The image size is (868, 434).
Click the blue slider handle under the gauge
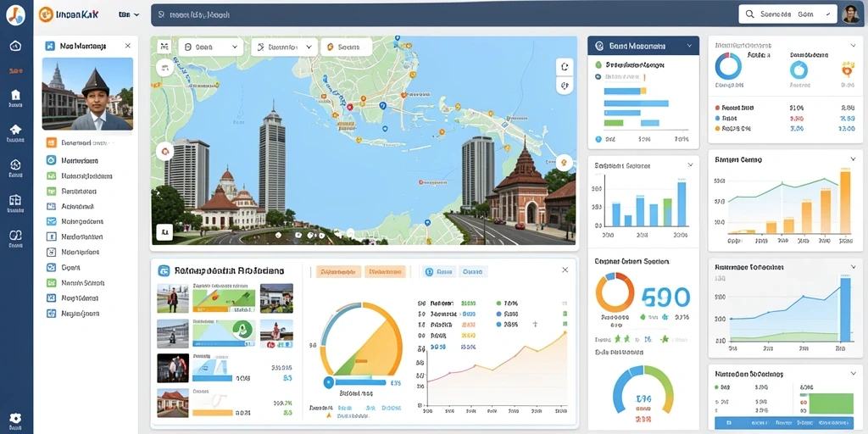coord(328,381)
